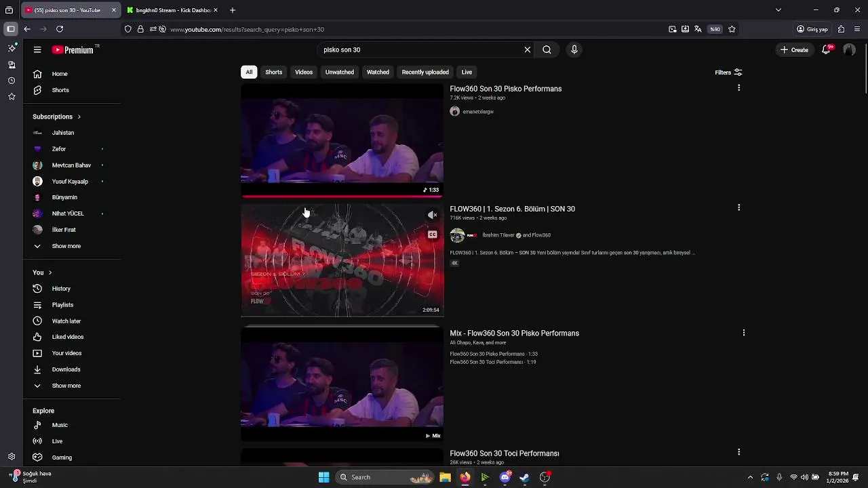Toggle the browser sidebar panel button
The image size is (868, 488).
click(x=11, y=29)
